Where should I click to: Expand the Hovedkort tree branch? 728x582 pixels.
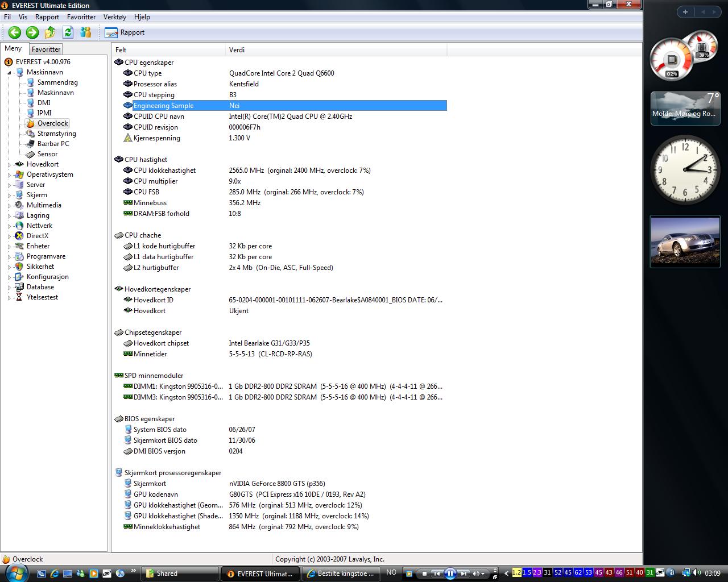coord(10,165)
